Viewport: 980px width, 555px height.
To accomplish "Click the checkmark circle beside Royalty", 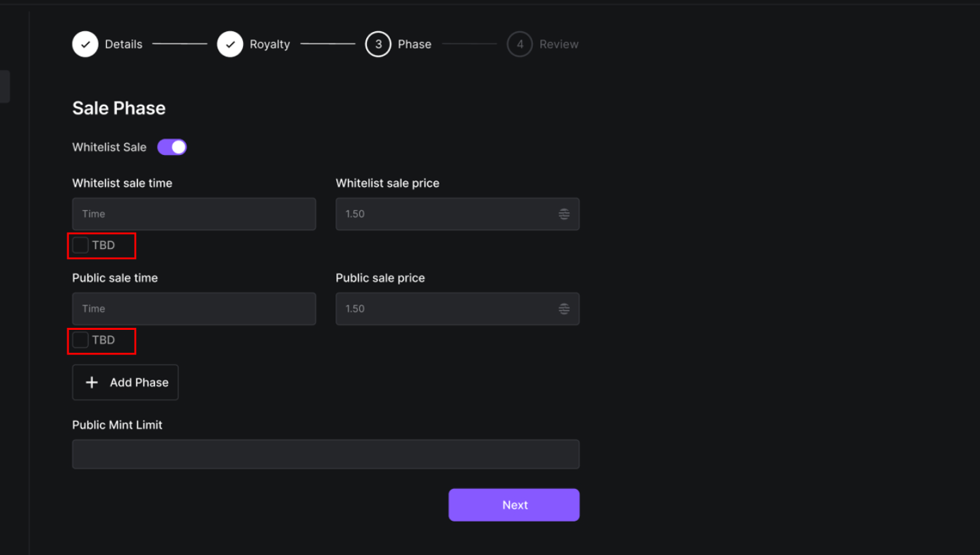I will tap(230, 44).
